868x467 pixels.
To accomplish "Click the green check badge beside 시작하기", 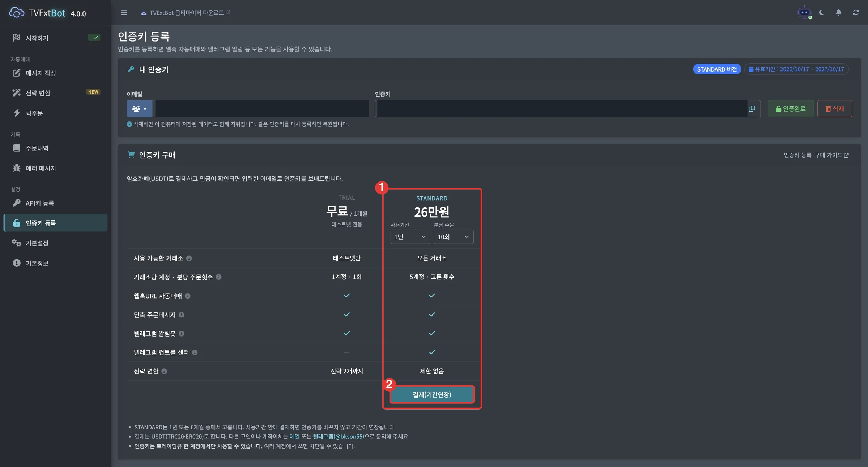I will (x=94, y=37).
